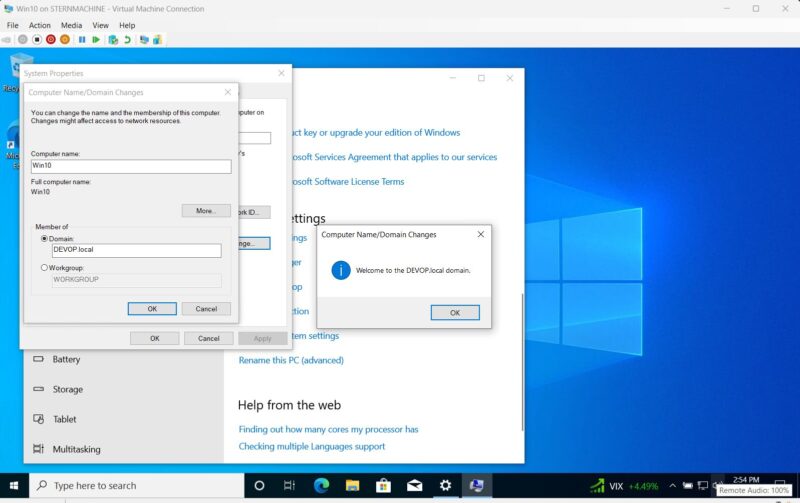Click the Enhanced Session monitors icon
Image resolution: width=800 pixels, height=503 pixels.
(144, 39)
